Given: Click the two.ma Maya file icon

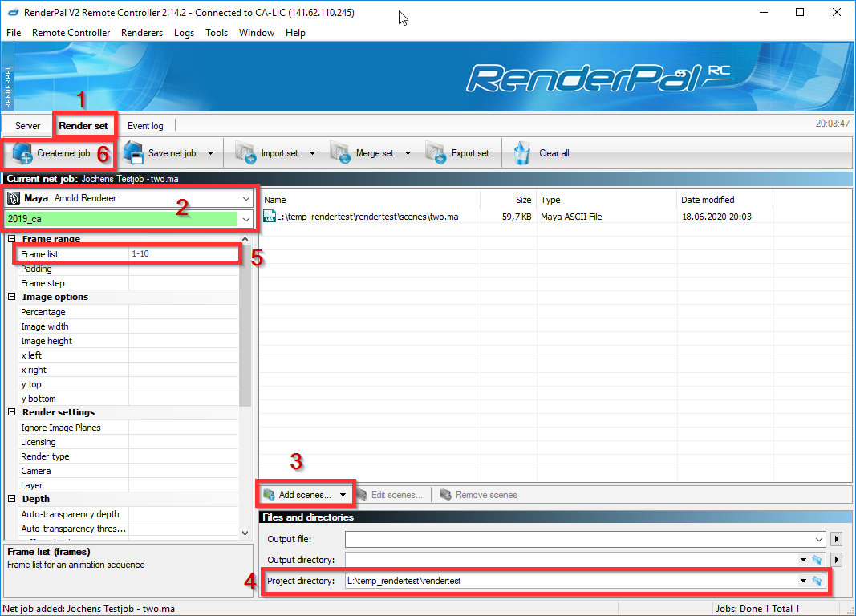Looking at the screenshot, I should [270, 217].
